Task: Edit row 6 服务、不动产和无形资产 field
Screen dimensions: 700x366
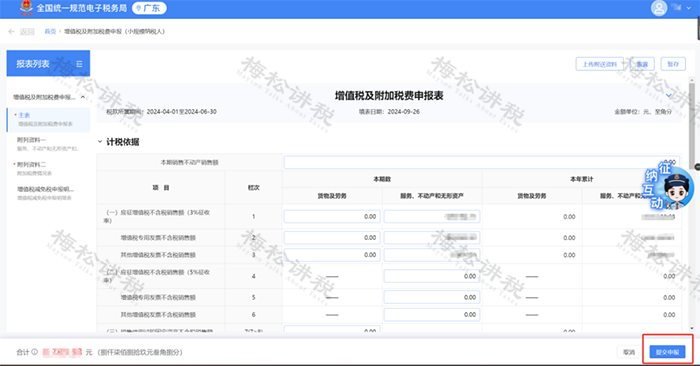Action: click(x=432, y=315)
